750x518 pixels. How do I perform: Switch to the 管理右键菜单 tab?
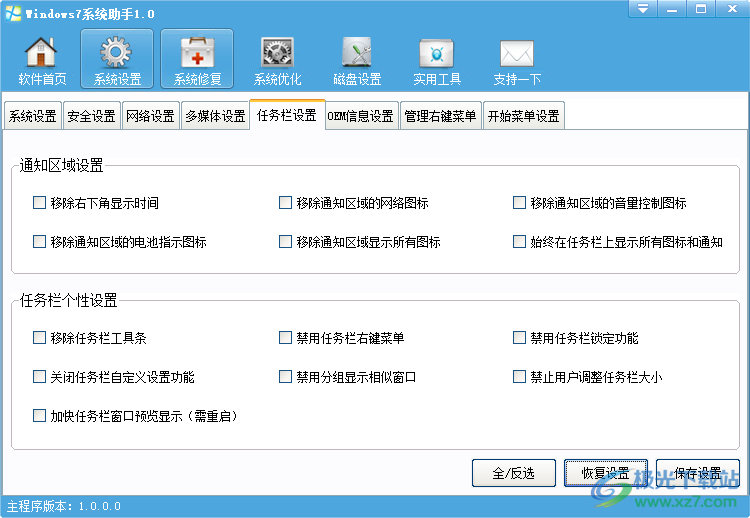click(440, 116)
